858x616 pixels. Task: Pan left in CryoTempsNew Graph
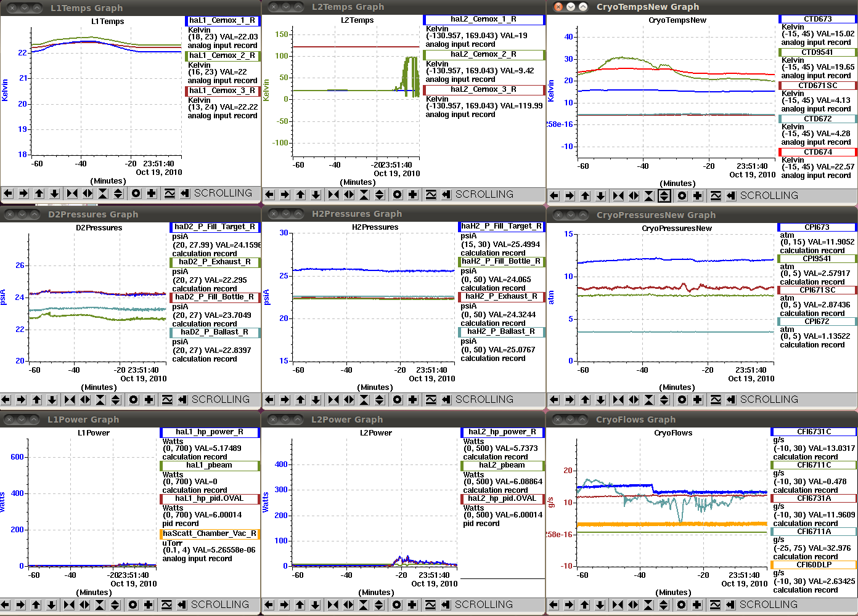click(x=554, y=196)
